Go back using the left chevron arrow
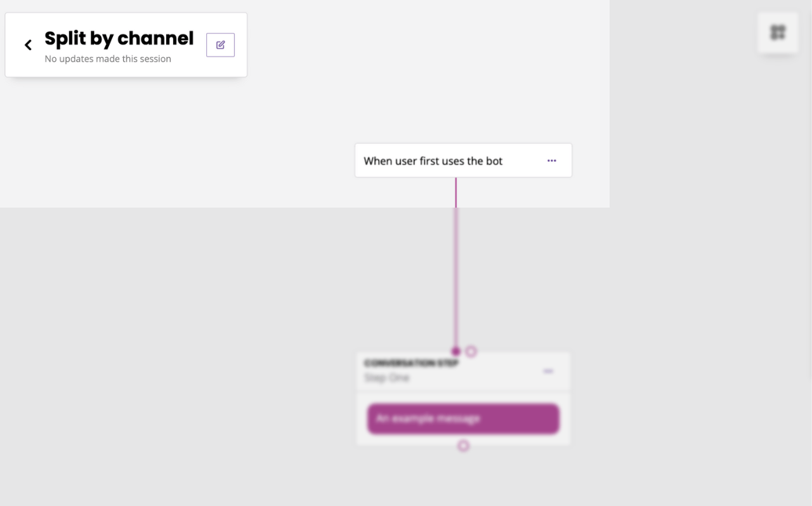Screen dimensions: 812x506 point(28,45)
